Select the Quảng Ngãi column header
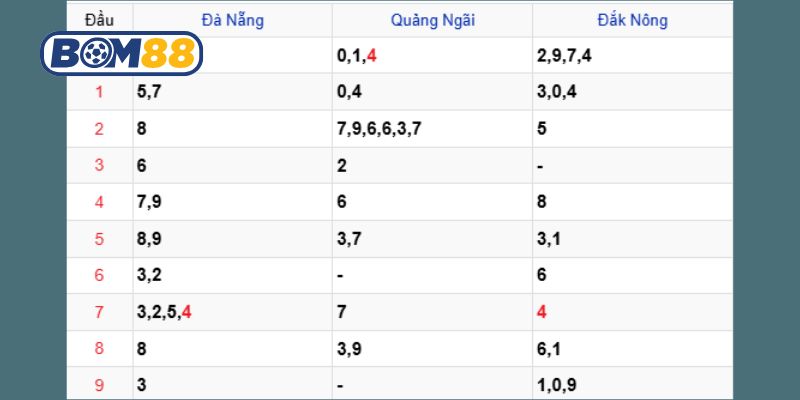The height and width of the screenshot is (400, 800). pos(431,20)
